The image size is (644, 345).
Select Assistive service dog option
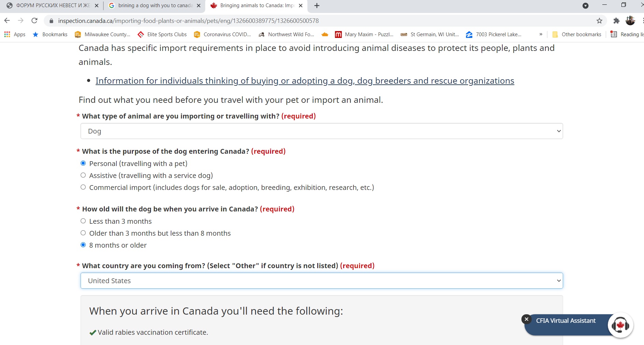[x=83, y=175]
